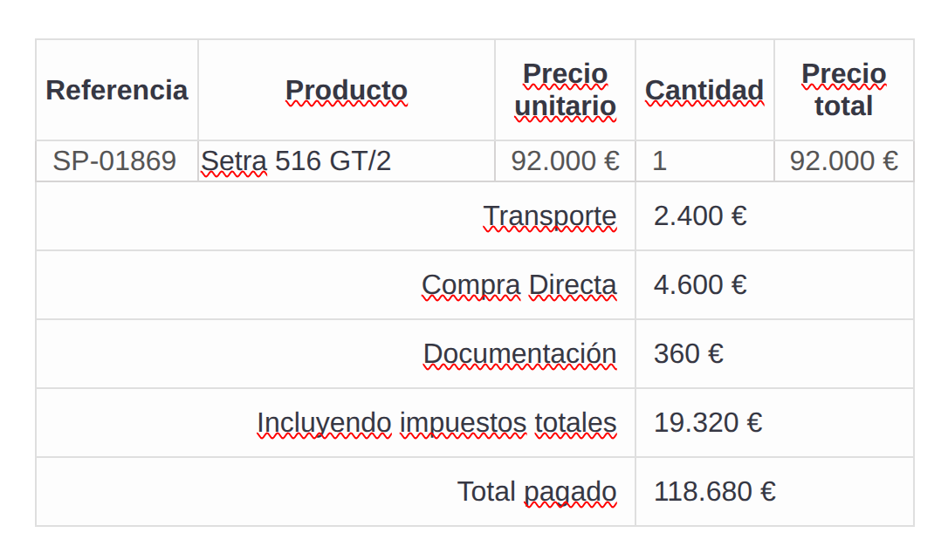Click the Referencia column header

117,91
